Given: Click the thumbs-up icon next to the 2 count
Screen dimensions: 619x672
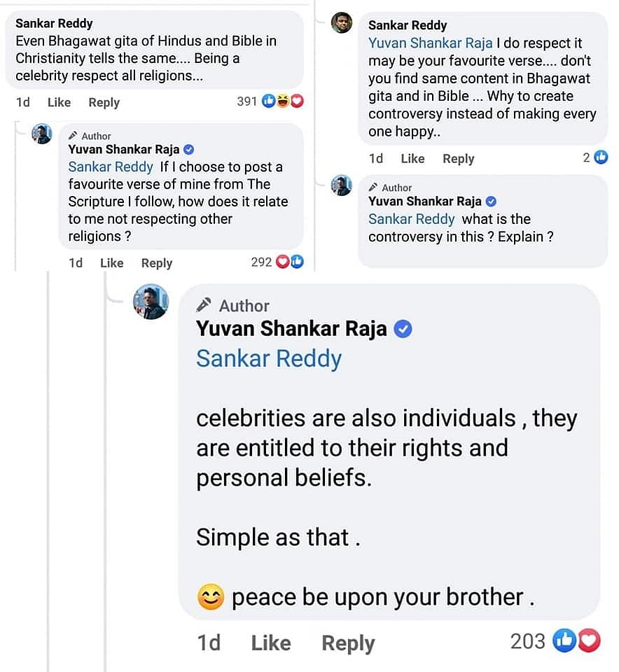Looking at the screenshot, I should 601,157.
